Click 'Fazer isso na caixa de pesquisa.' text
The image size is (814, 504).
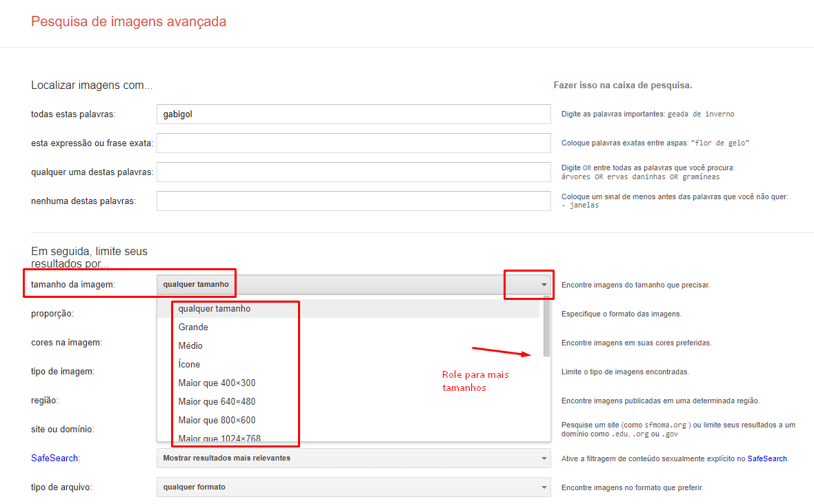[623, 85]
